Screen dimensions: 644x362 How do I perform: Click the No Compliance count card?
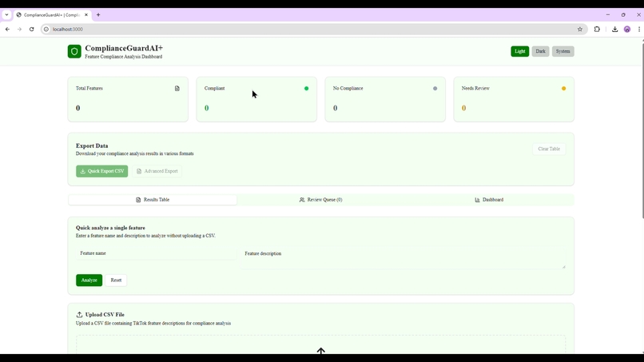(385, 99)
